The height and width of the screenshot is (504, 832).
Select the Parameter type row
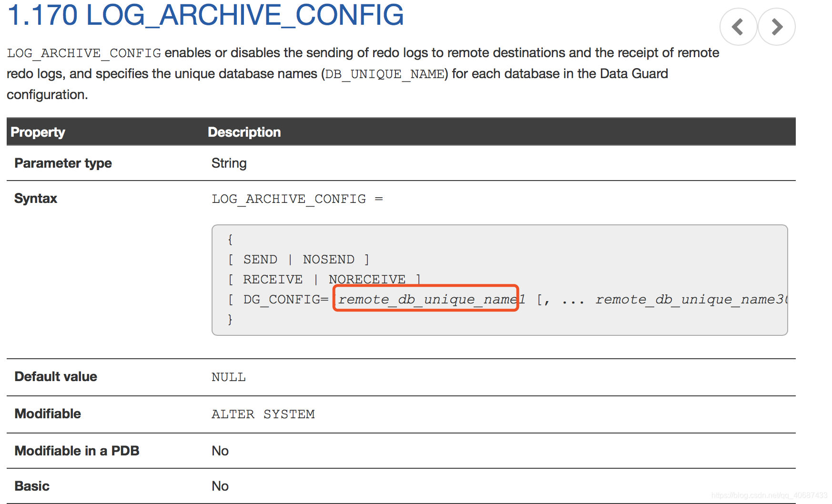(x=63, y=163)
